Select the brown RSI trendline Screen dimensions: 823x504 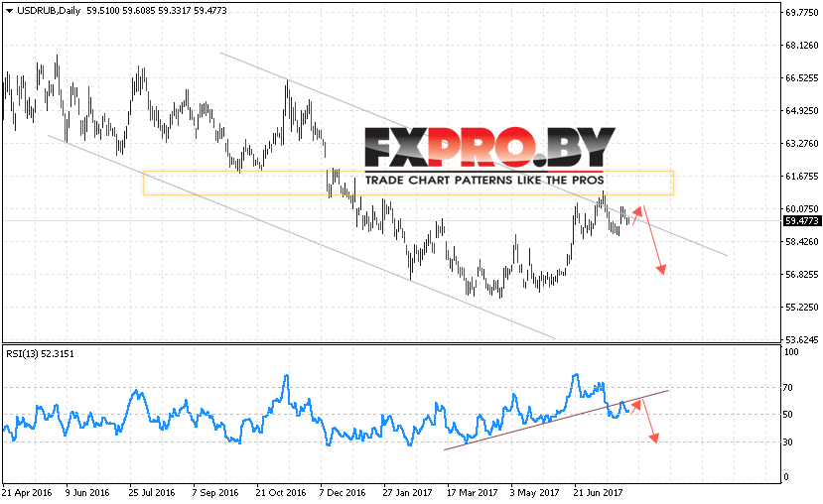[x=556, y=420]
